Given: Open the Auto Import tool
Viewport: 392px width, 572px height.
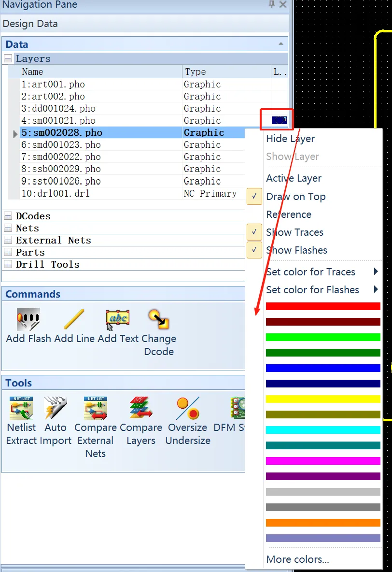Looking at the screenshot, I should pyautogui.click(x=56, y=408).
